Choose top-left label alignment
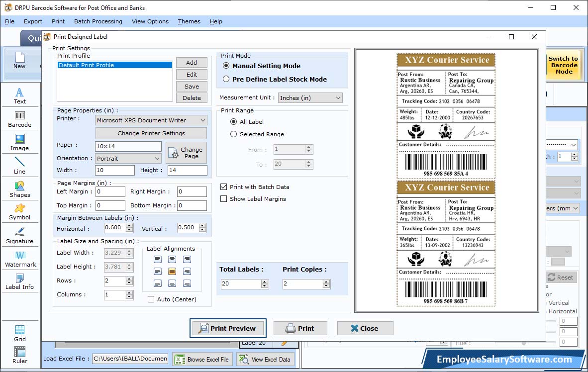 [x=158, y=259]
